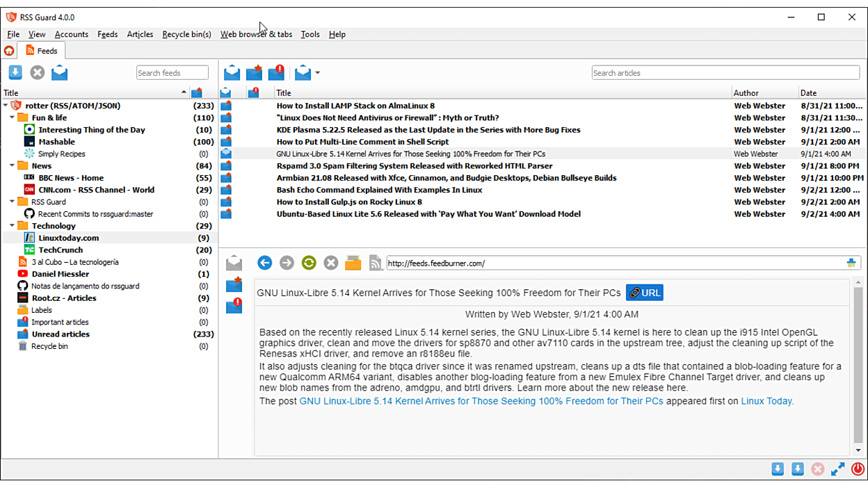This screenshot has height=488, width=868.
Task: Open the article filter dropdown arrow
Action: 318,73
